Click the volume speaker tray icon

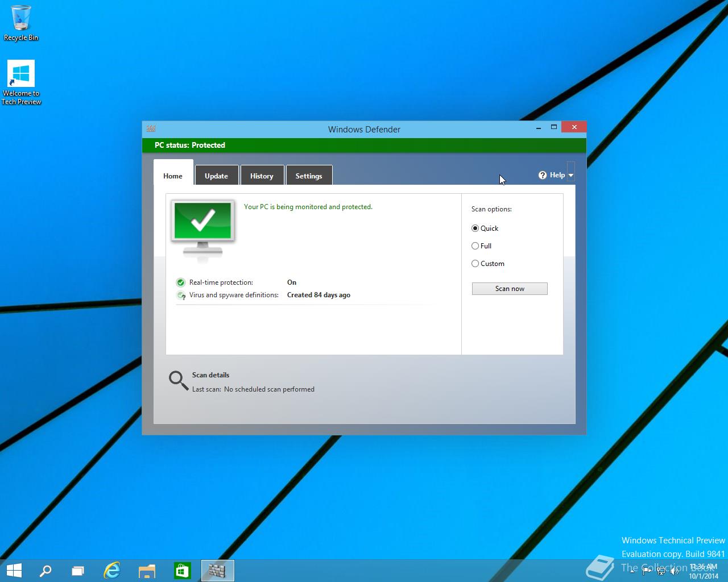click(x=675, y=571)
